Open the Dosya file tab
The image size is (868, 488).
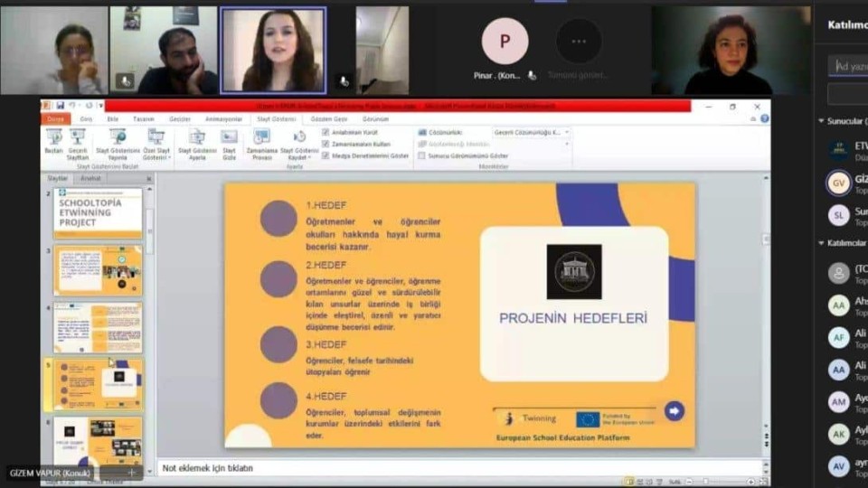[x=55, y=119]
